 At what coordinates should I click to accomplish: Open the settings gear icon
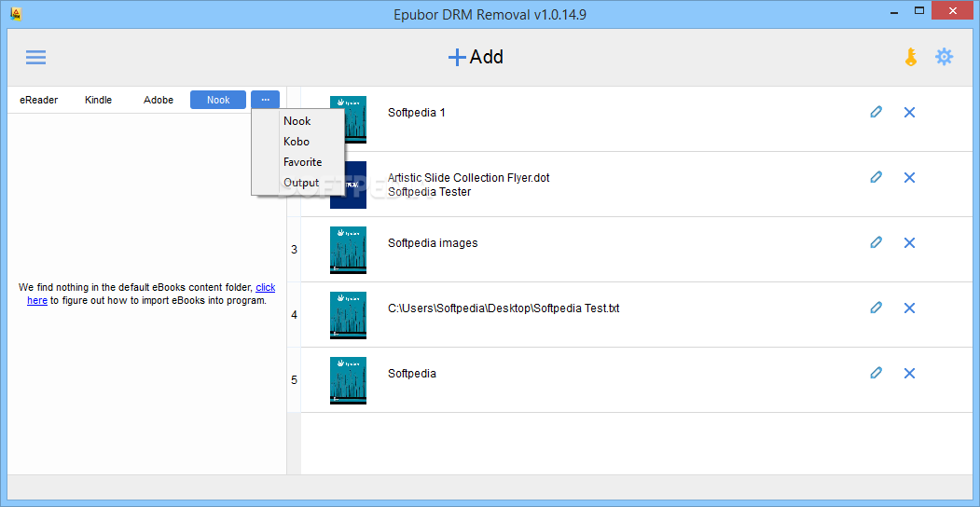pos(944,58)
